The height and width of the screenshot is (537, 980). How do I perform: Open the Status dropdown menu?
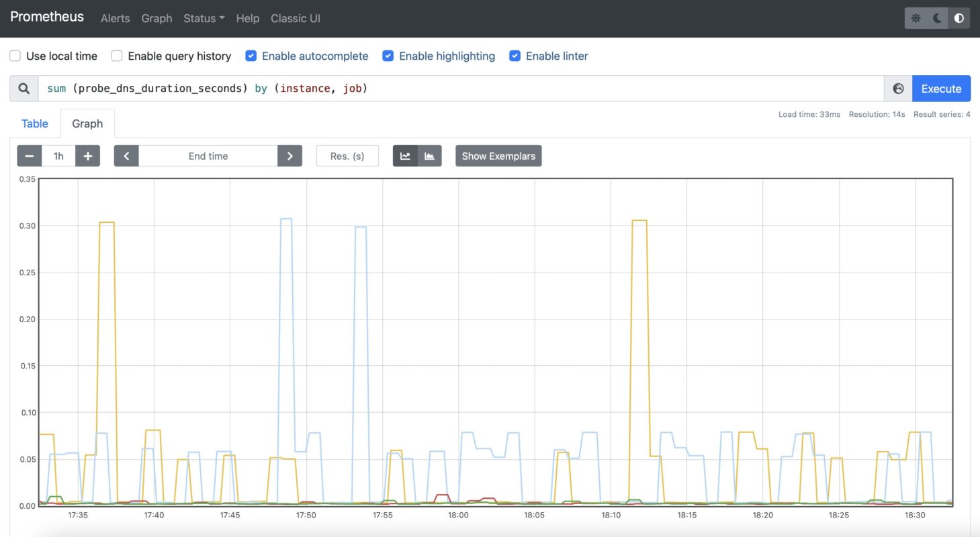tap(204, 18)
